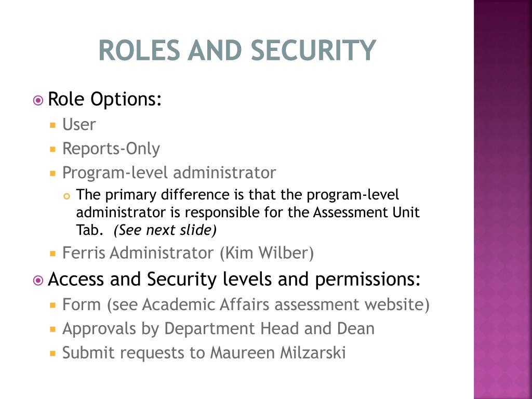This screenshot has width=532, height=399.
Task: Click the hollow bullet before 'The primary difference'
Action: pyautogui.click(x=67, y=196)
